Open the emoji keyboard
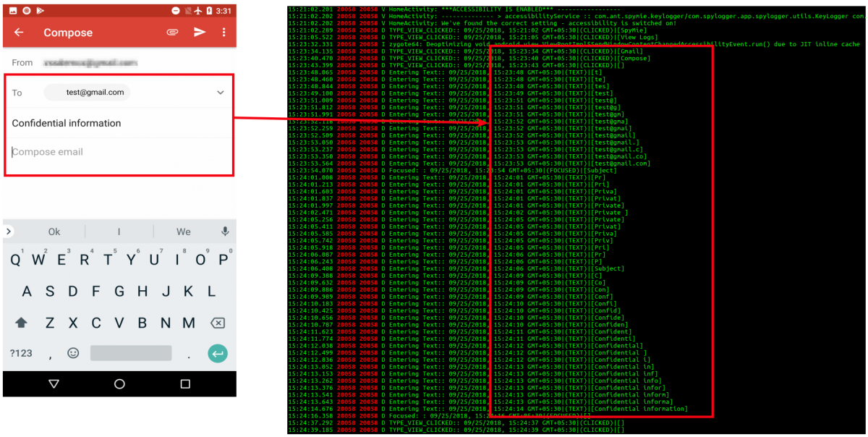Viewport: 868px width, 437px height. [x=73, y=353]
